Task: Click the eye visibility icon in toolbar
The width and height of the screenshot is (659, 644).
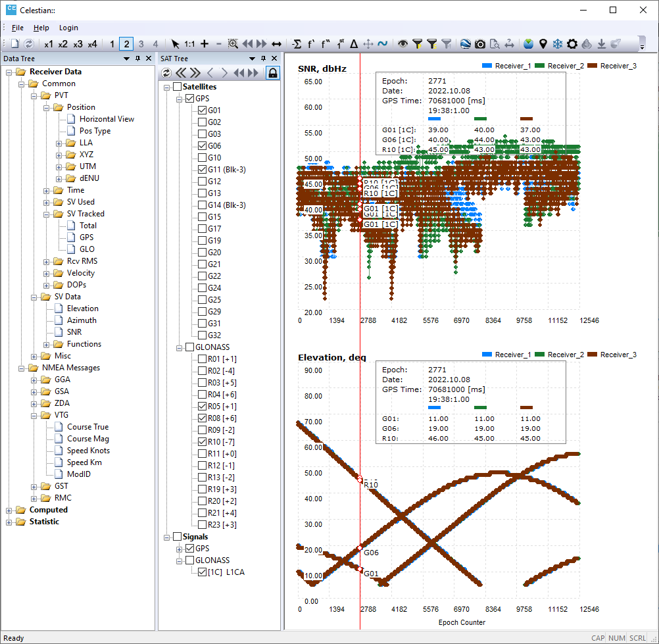Action: (403, 44)
